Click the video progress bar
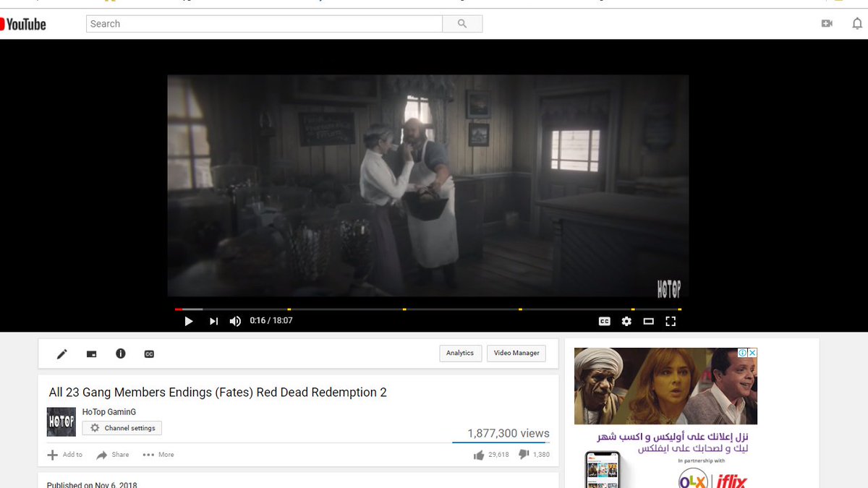This screenshot has height=488, width=868. (428, 309)
